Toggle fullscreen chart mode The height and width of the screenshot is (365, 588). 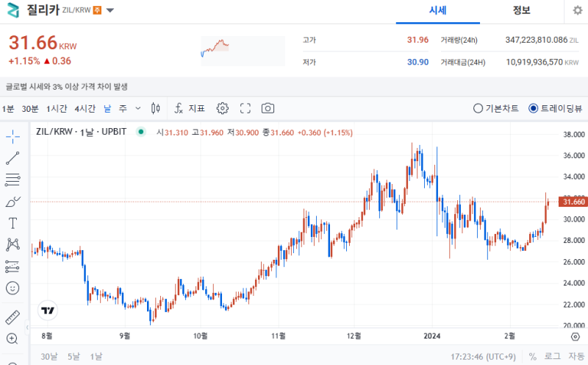(245, 108)
